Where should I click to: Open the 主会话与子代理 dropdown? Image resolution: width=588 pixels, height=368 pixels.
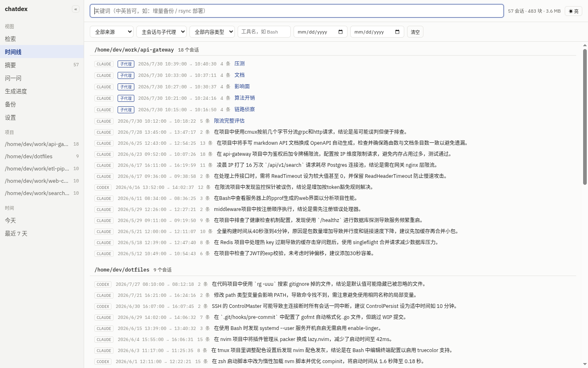point(161,32)
